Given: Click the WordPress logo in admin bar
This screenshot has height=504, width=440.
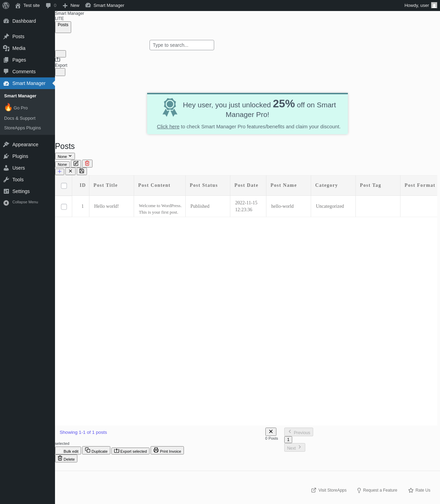Looking at the screenshot, I should pyautogui.click(x=6, y=6).
